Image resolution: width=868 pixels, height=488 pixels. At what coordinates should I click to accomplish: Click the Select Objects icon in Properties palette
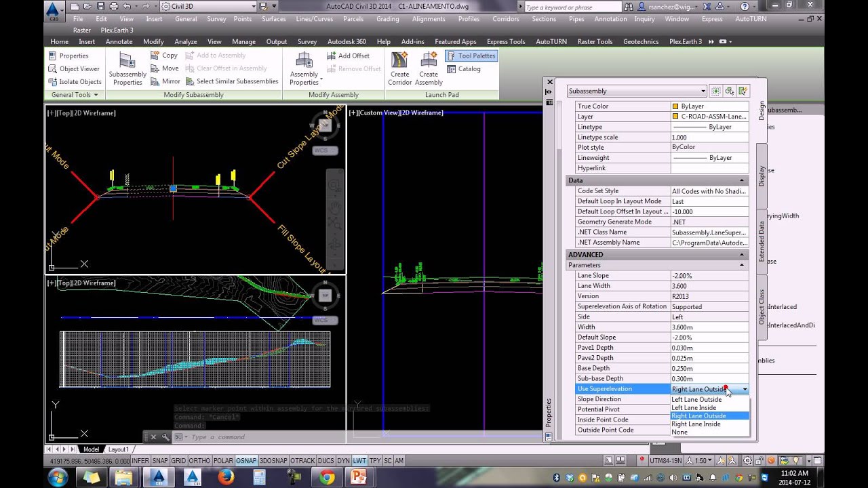[x=729, y=91]
